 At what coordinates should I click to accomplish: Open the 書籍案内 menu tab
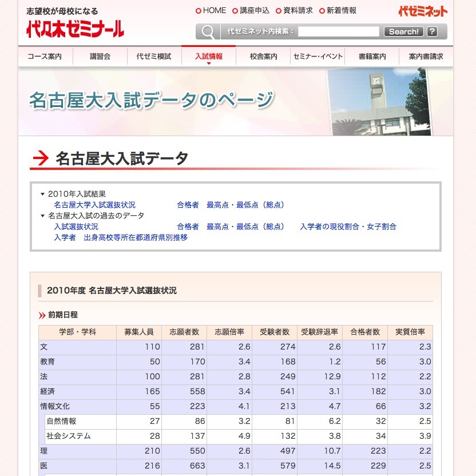pos(372,56)
